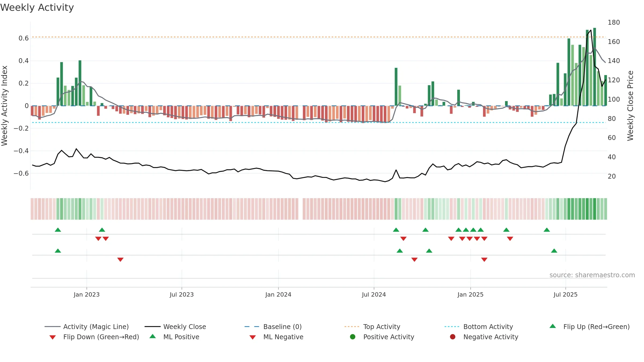Toggle the Bottom Activity legend entry
This screenshot has width=644, height=362.
(x=479, y=327)
